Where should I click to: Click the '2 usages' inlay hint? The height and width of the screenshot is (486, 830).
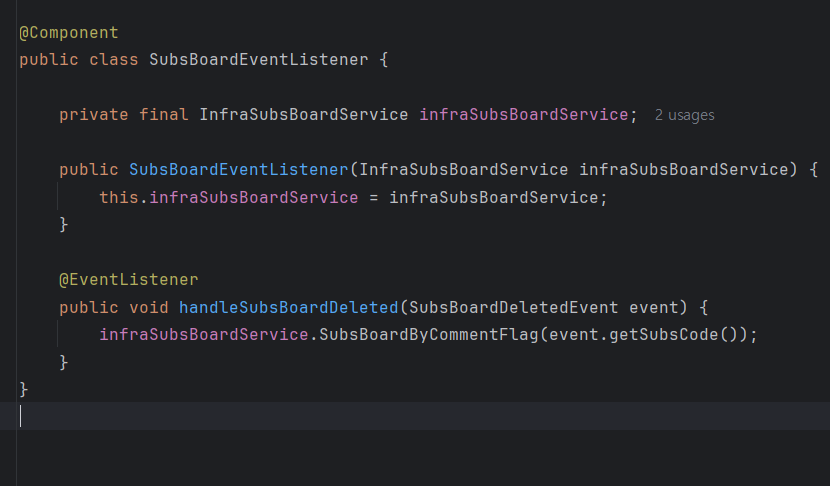point(684,115)
